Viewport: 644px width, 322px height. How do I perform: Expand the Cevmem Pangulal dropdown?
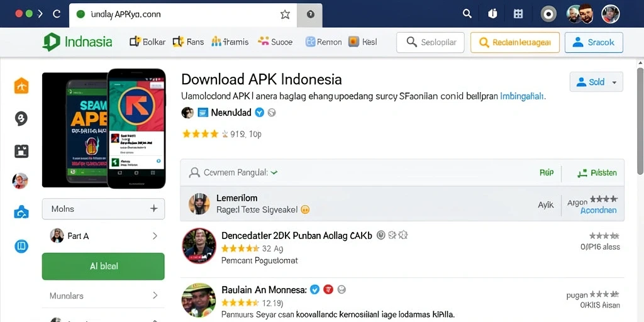point(274,173)
